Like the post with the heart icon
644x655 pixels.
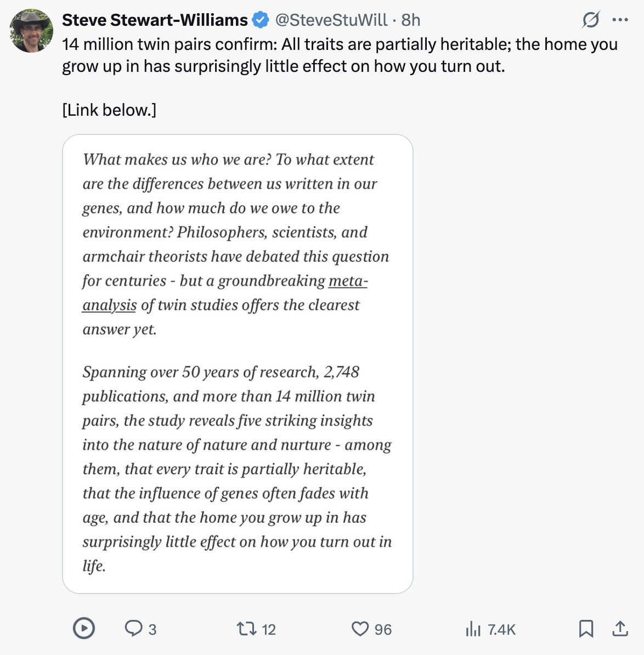[360, 629]
